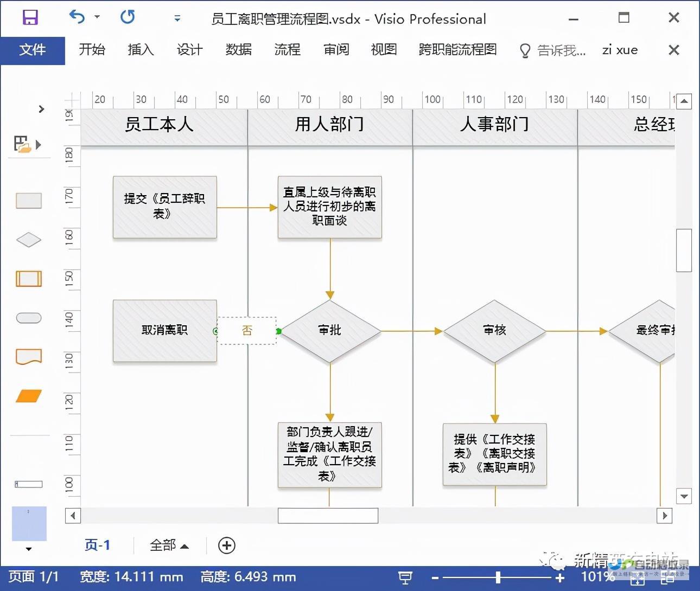Click the vertical scrollbar thumb
The height and width of the screenshot is (591, 700).
(x=684, y=250)
